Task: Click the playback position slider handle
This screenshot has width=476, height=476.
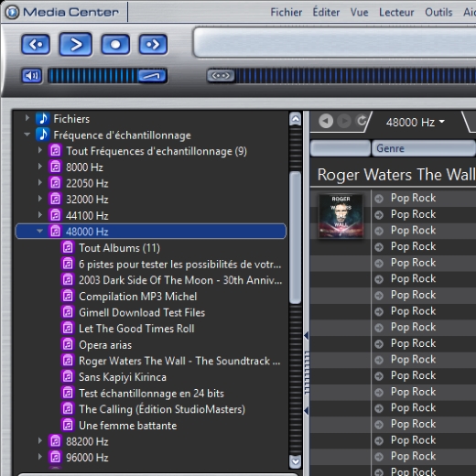Action: 221,76
